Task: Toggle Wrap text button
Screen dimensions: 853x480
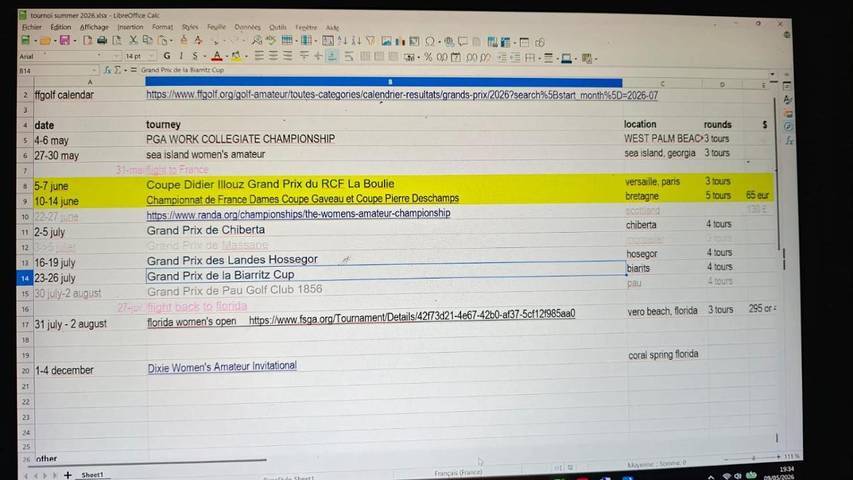Action: [x=349, y=57]
